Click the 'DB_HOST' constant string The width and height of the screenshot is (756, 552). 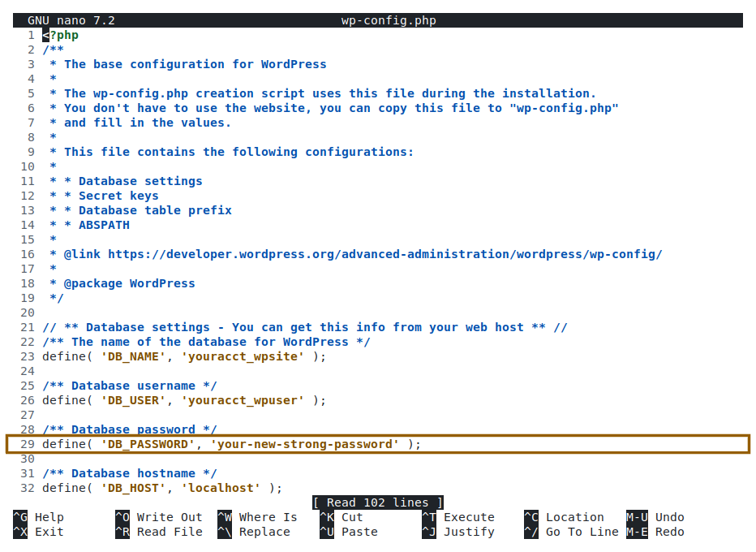point(133,489)
